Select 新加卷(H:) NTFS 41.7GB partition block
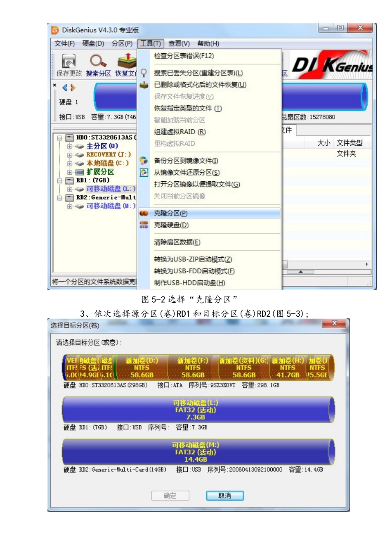392x555 pixels. click(x=288, y=368)
